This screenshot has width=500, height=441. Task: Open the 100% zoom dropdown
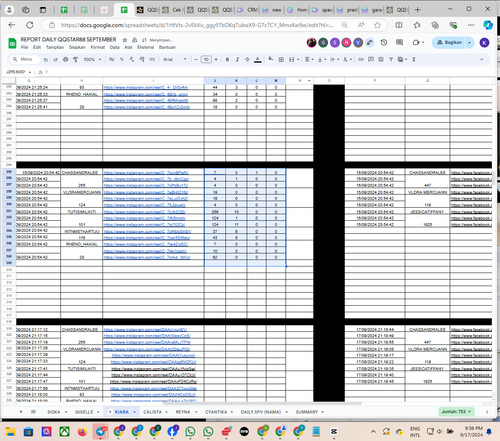pos(92,60)
